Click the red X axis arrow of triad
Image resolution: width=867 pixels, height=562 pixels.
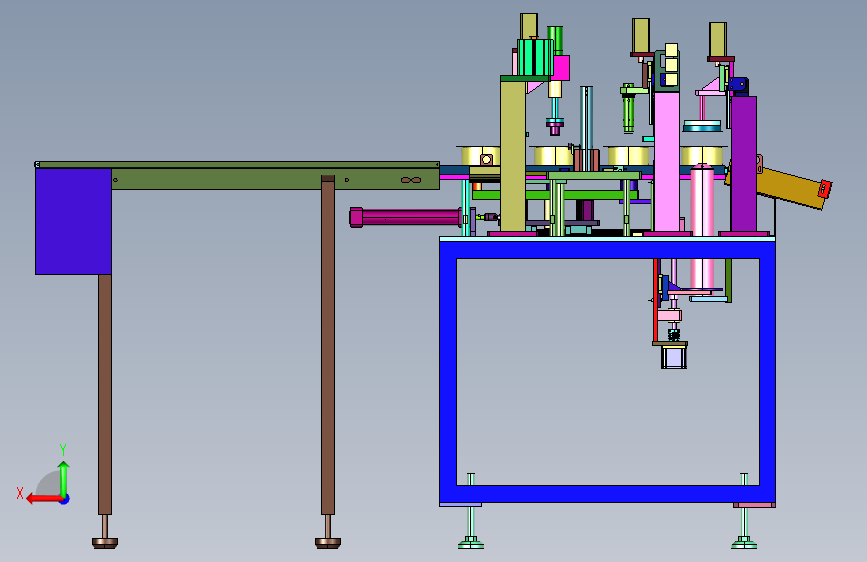pyautogui.click(x=44, y=499)
